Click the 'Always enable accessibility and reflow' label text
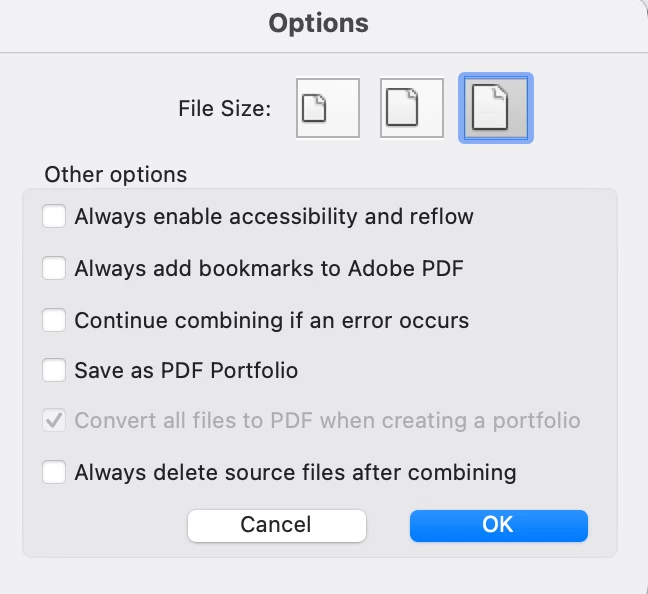 click(x=274, y=217)
